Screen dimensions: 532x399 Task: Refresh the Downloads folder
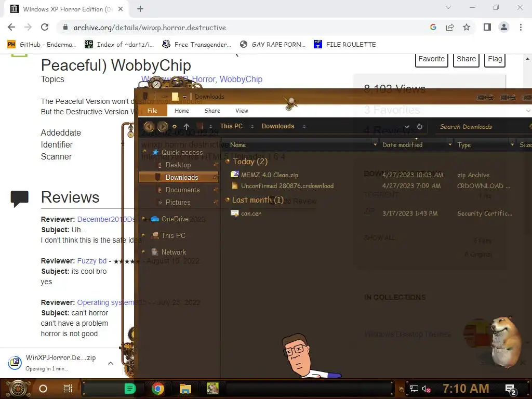coord(420,127)
